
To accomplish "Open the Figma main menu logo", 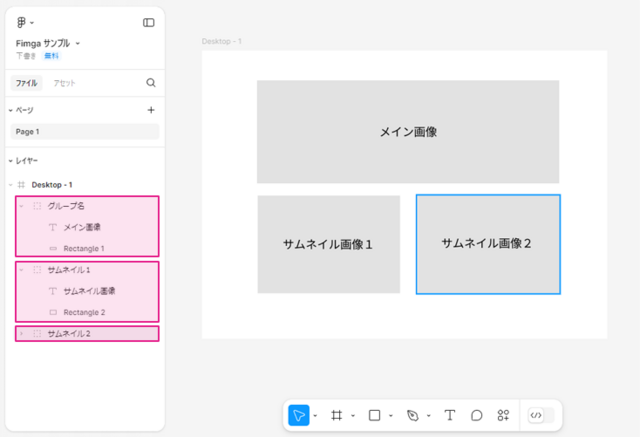I will (x=21, y=22).
